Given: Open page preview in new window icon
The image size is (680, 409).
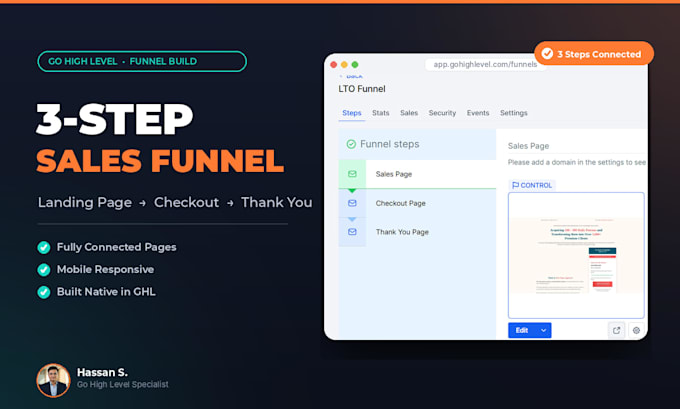Looking at the screenshot, I should click(616, 330).
